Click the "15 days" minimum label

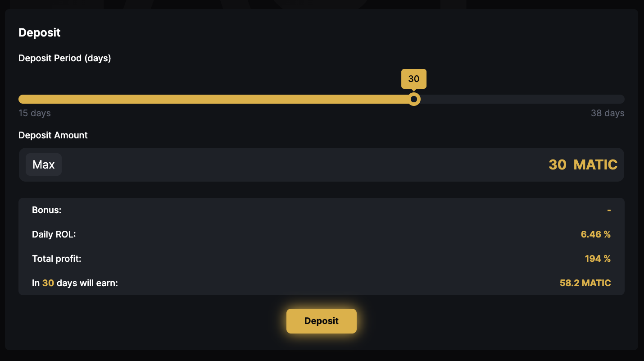(x=35, y=113)
